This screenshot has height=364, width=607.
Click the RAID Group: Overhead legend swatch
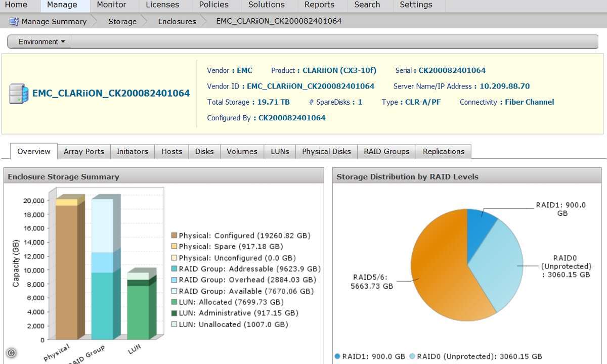[x=174, y=280]
